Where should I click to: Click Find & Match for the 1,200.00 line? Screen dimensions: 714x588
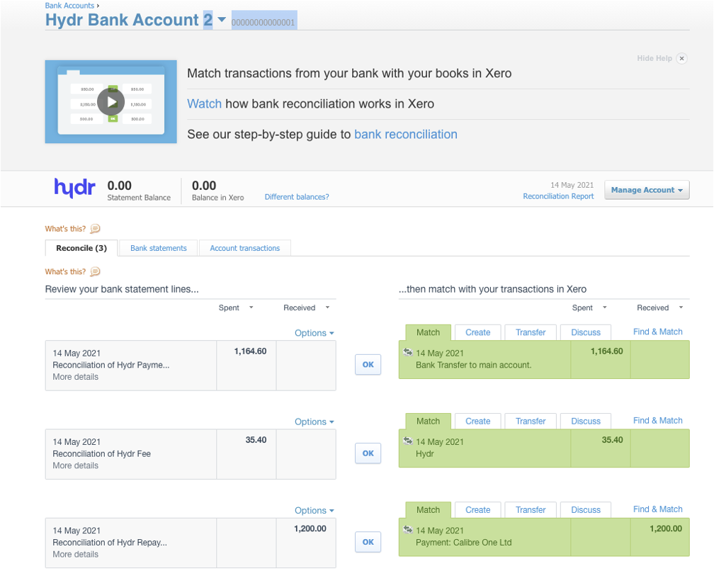[x=657, y=509]
